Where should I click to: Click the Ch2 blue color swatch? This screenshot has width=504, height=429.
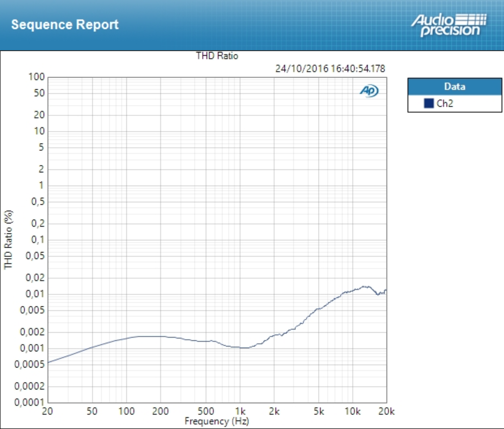[429, 103]
